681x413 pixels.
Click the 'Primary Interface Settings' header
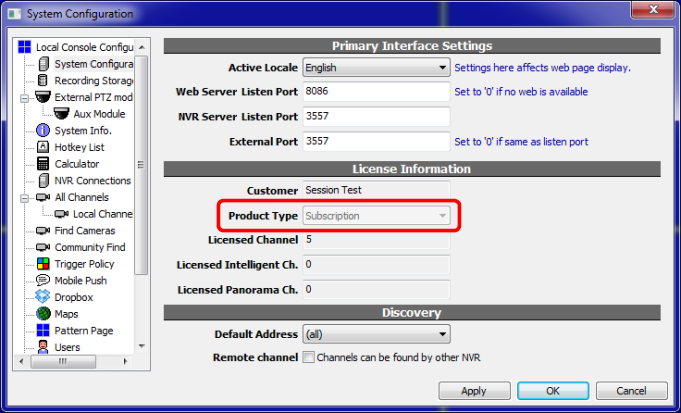coord(412,46)
